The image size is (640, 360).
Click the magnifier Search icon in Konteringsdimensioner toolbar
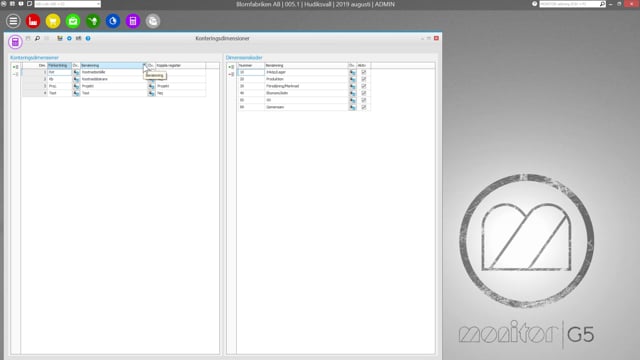(x=37, y=38)
